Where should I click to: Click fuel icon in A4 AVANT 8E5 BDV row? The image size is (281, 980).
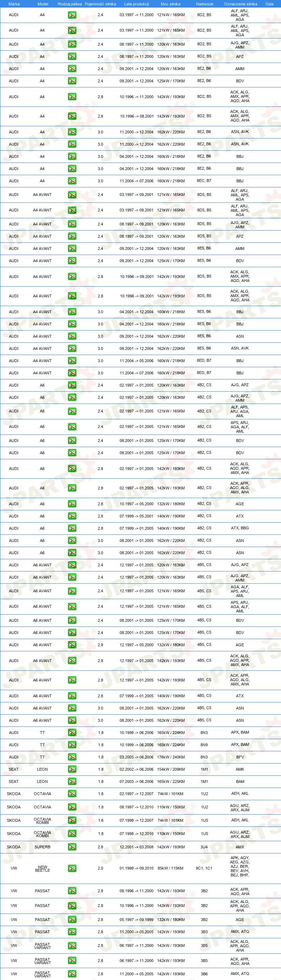tap(72, 261)
